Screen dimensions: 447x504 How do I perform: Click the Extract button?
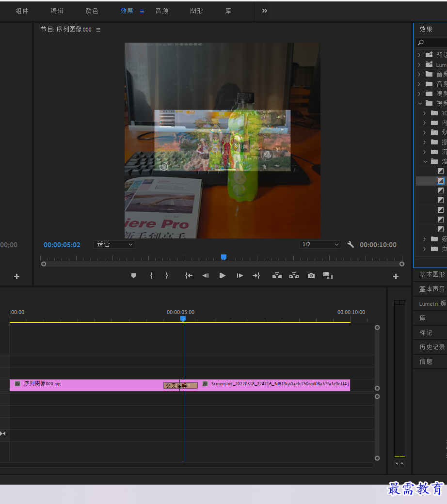pos(294,275)
